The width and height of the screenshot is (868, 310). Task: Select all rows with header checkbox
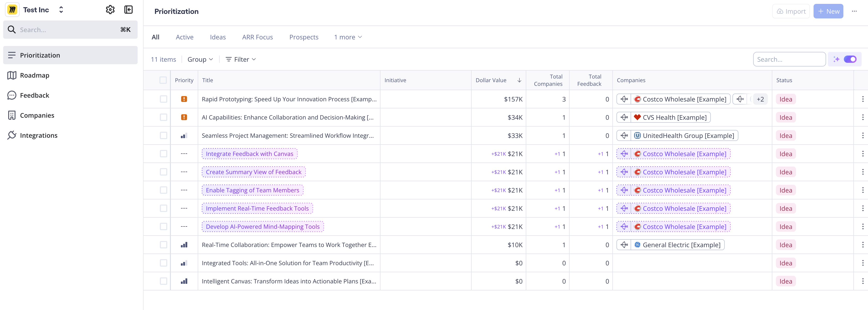click(163, 80)
